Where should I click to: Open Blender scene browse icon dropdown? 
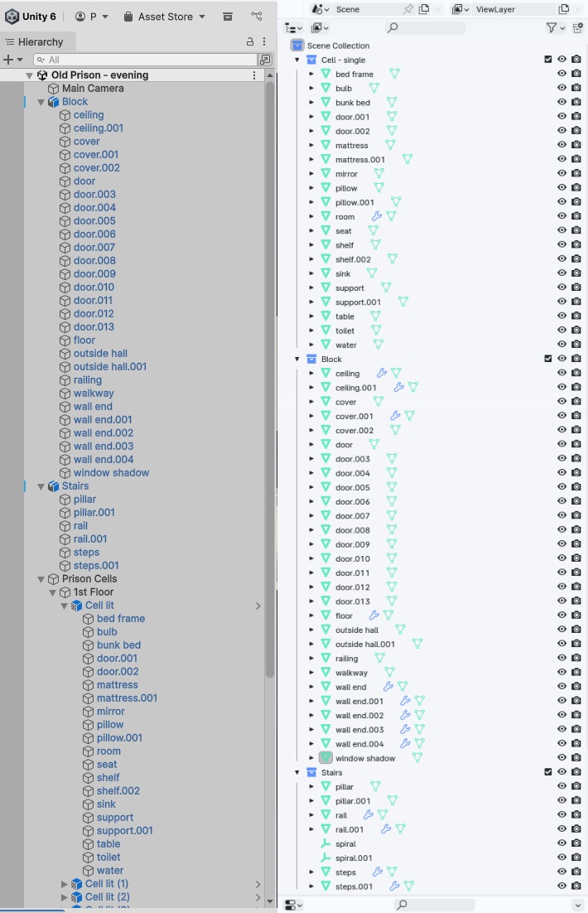321,9
